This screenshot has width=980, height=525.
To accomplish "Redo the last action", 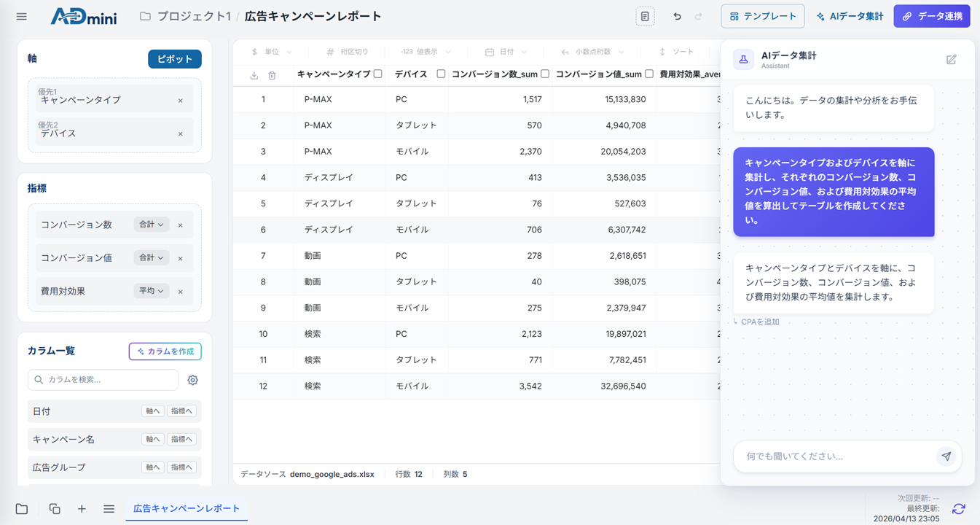I will click(x=699, y=16).
